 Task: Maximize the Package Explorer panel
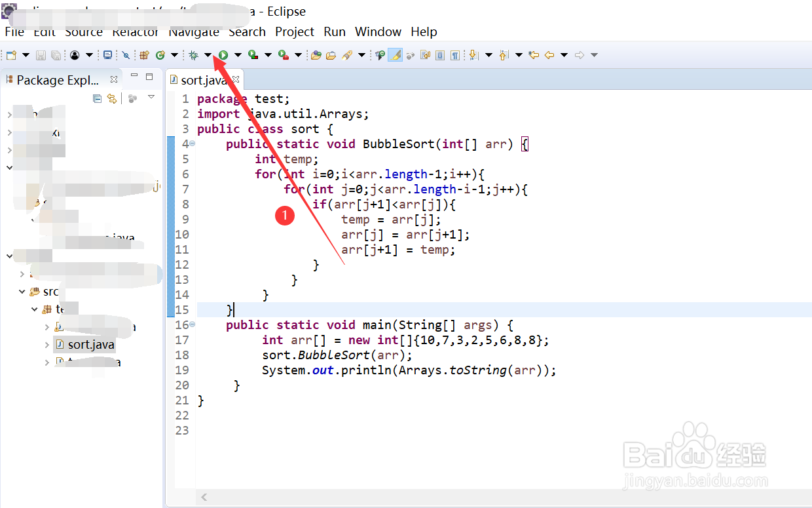[x=149, y=77]
